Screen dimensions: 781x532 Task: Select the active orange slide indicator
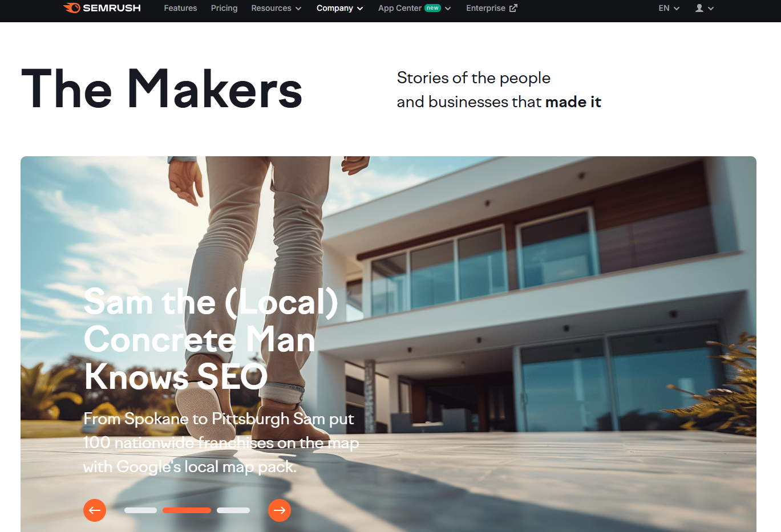187,510
